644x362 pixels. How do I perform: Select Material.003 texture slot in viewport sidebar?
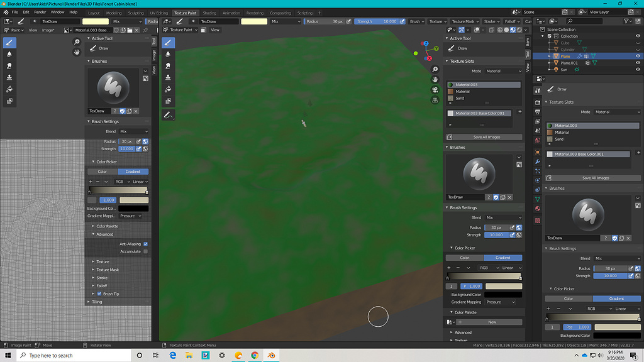tap(484, 85)
